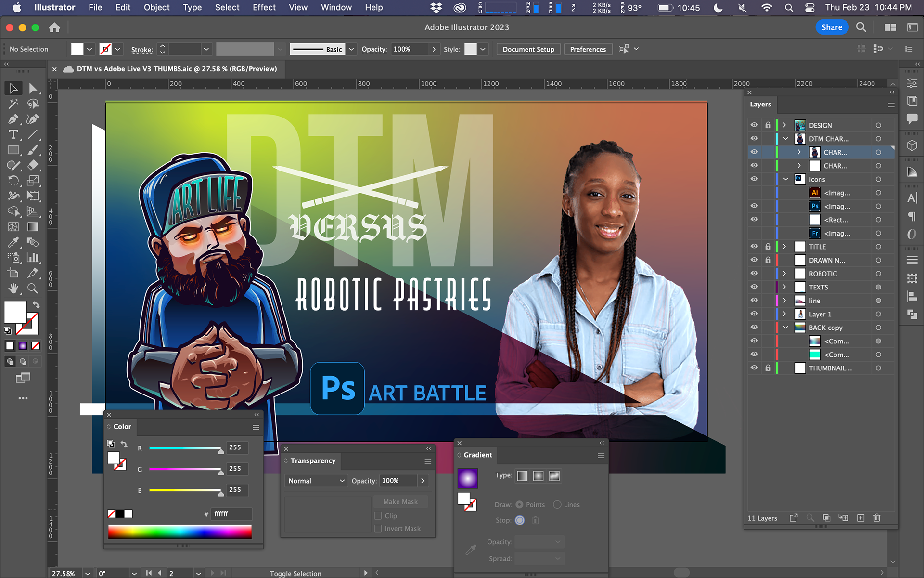Select the Curvature tool

tap(33, 119)
